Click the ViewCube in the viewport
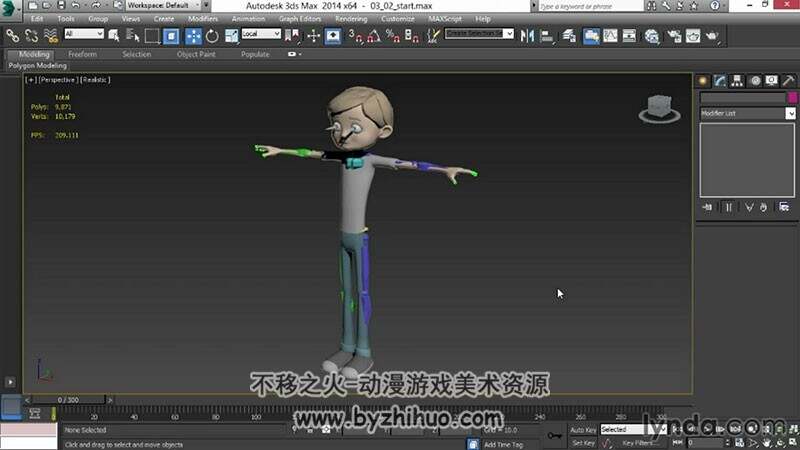Image resolution: width=800 pixels, height=450 pixels. pos(660,108)
